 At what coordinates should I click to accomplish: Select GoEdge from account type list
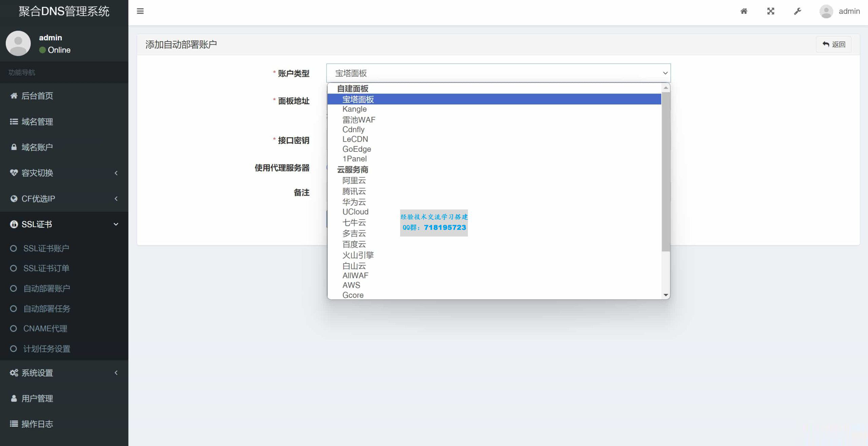pyautogui.click(x=357, y=149)
